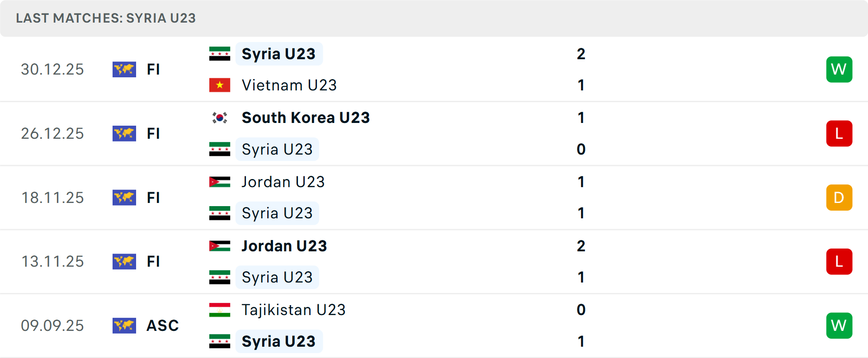Click the green W badge for 09.09.25
868x358 pixels.
pyautogui.click(x=839, y=325)
